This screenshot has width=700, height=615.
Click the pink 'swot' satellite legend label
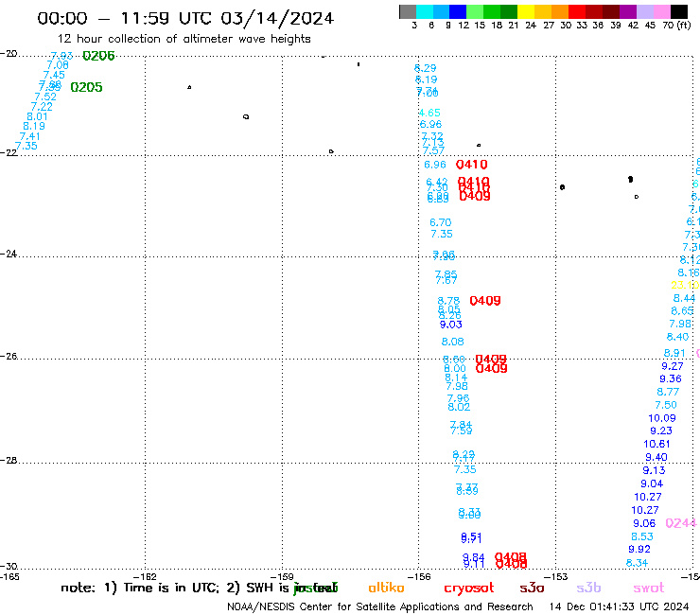point(649,588)
